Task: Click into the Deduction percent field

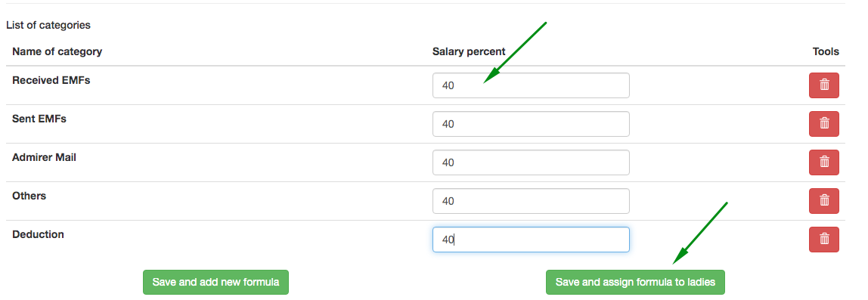Action: 531,240
